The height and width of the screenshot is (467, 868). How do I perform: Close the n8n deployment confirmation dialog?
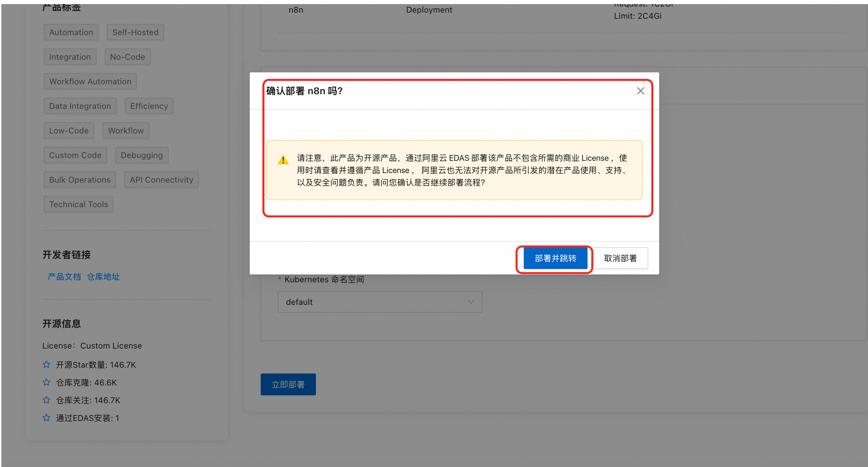pyautogui.click(x=640, y=91)
